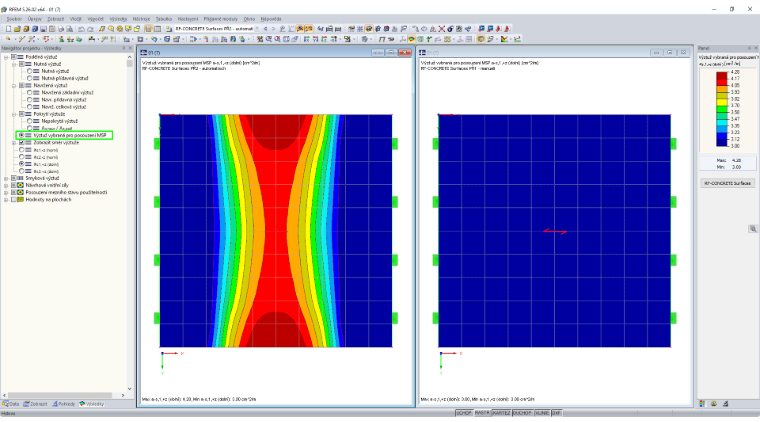The image size is (760, 422).
Task: Toggle the UCHOP status bar button
Action: [x=464, y=413]
